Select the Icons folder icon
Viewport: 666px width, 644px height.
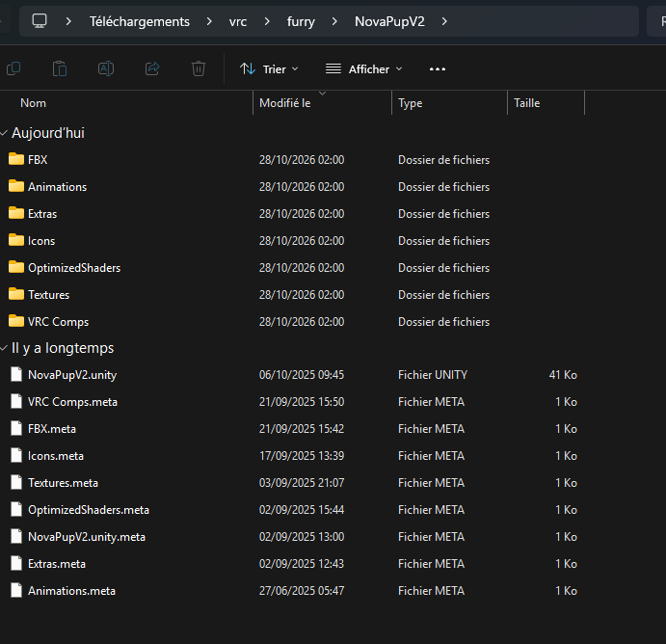[x=16, y=240]
